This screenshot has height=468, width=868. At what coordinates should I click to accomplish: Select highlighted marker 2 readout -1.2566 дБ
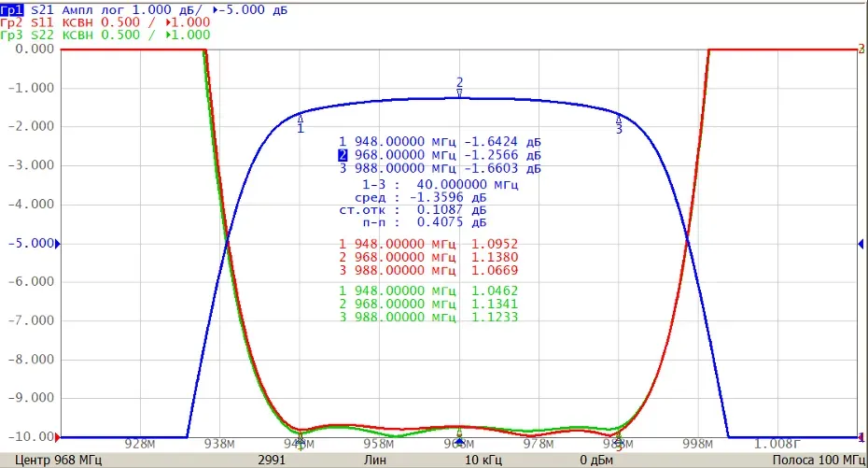pyautogui.click(x=441, y=155)
